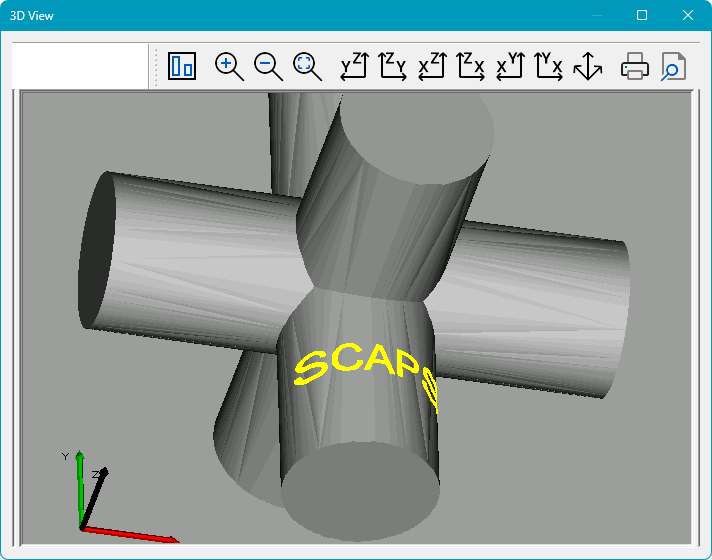
Task: Click the XYZ axis indicator in viewport
Action: 119,496
